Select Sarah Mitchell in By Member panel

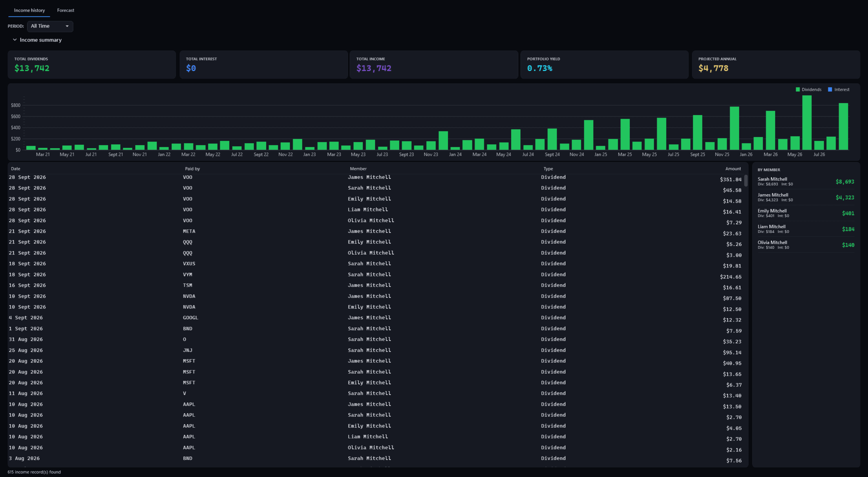[806, 181]
